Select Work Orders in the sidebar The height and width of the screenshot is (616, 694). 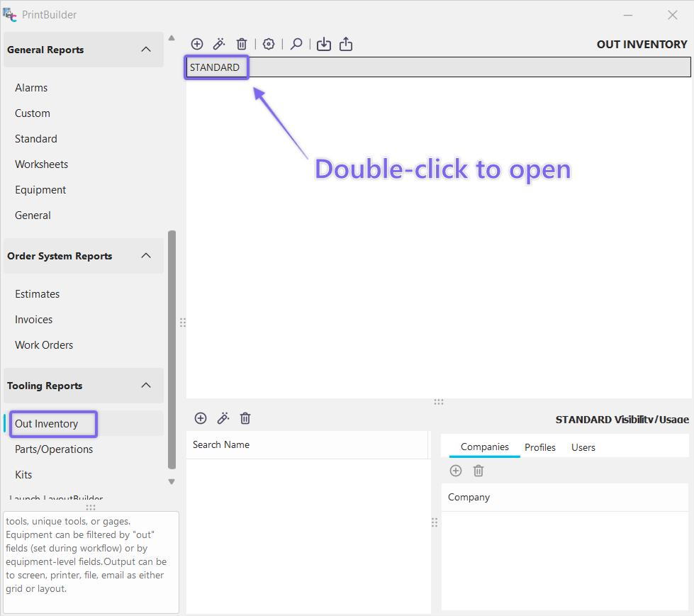44,345
